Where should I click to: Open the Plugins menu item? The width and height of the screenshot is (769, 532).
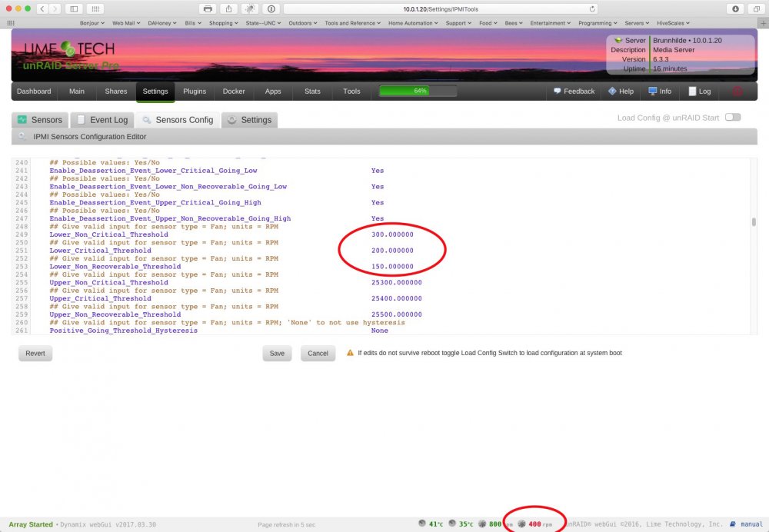pyautogui.click(x=195, y=91)
